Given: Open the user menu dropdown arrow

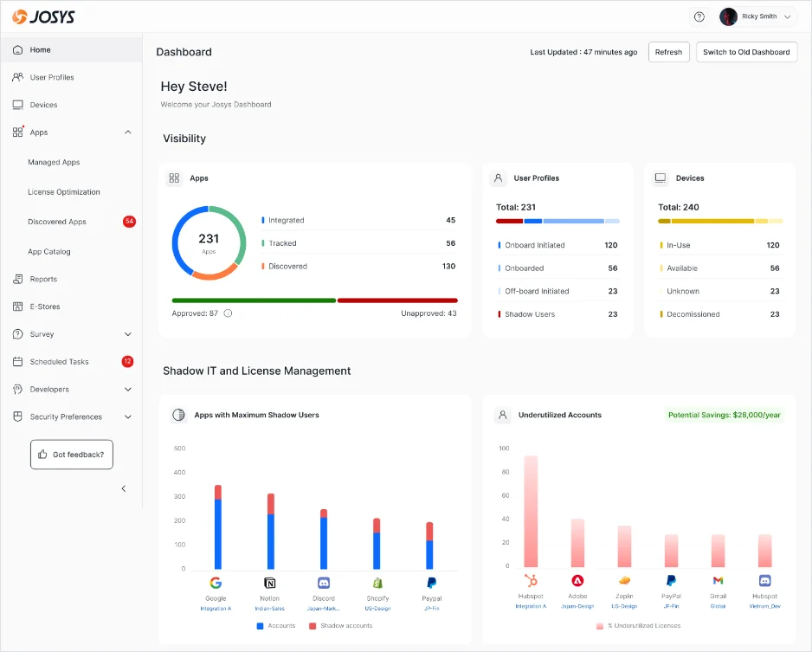Looking at the screenshot, I should point(788,16).
